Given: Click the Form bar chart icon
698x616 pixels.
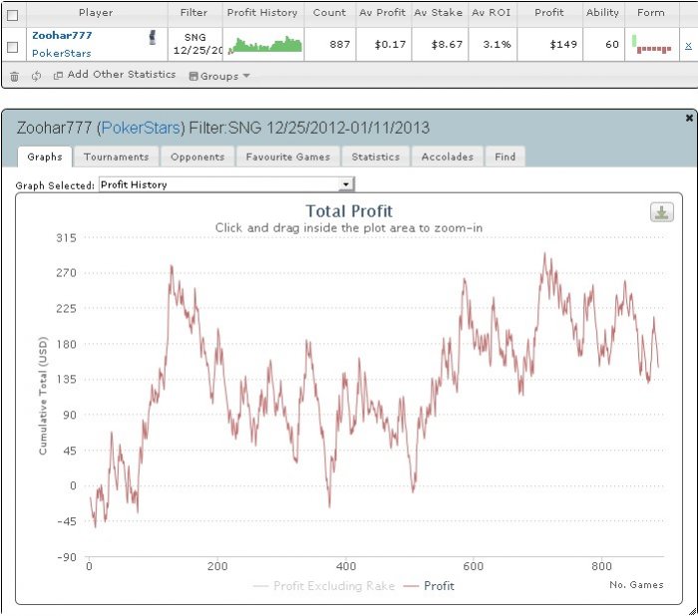Looking at the screenshot, I should [651, 45].
